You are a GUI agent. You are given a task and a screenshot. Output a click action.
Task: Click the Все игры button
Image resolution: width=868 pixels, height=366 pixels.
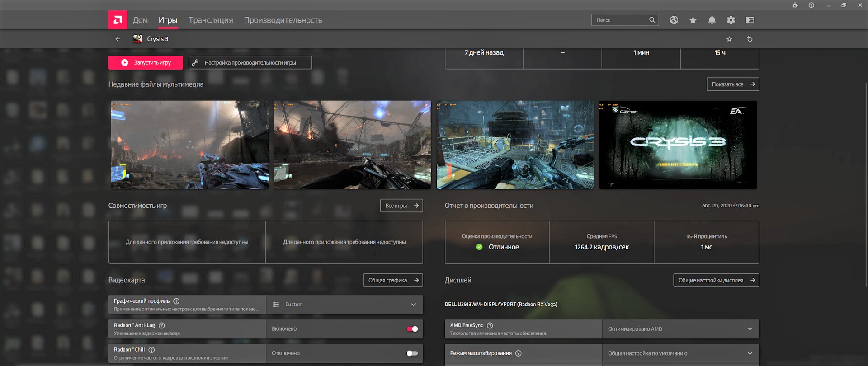(x=401, y=206)
